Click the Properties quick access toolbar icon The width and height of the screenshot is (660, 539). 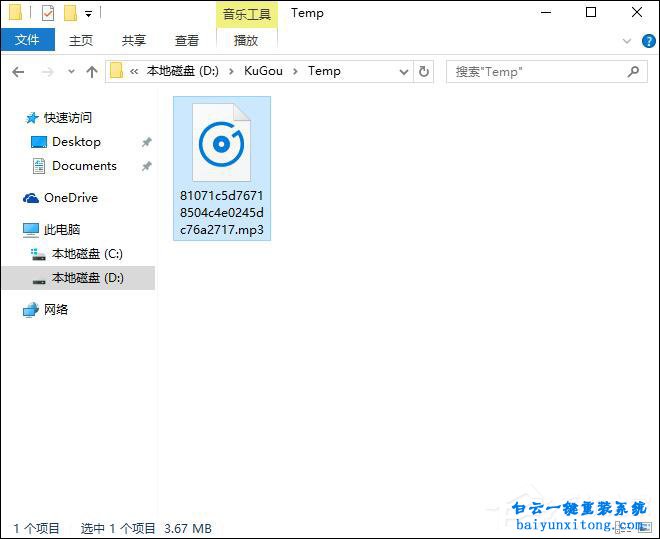tap(48, 13)
